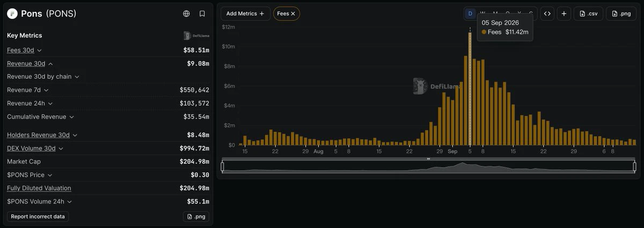
Task: Click the Sep axis label
Action: (452, 151)
